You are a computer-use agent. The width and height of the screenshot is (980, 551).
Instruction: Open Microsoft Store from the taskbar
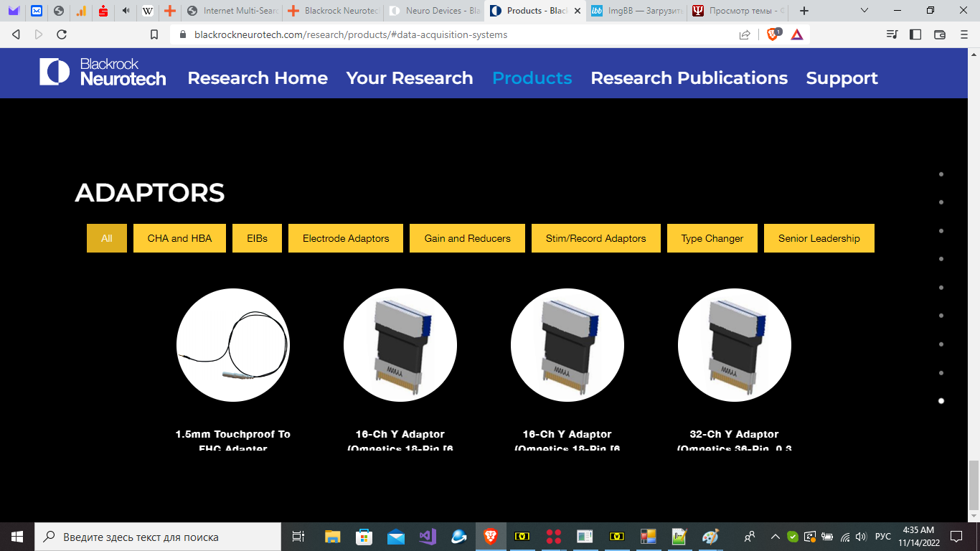point(364,536)
